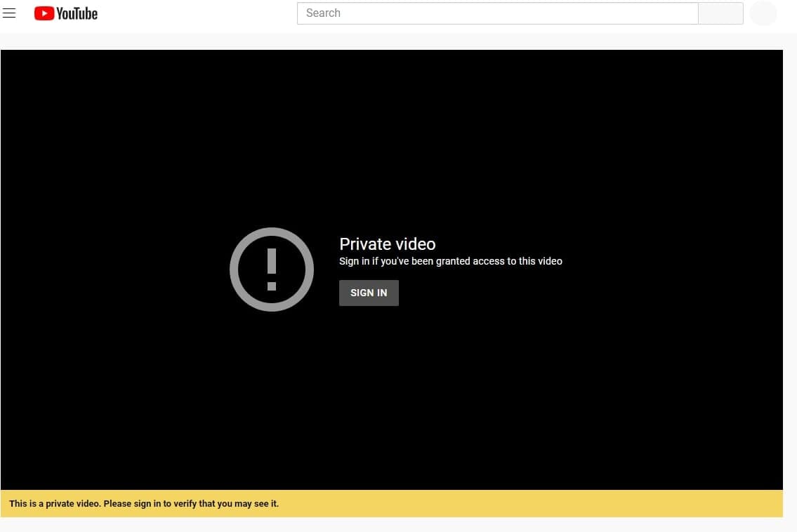Open the hamburger guide menu

pyautogui.click(x=9, y=13)
